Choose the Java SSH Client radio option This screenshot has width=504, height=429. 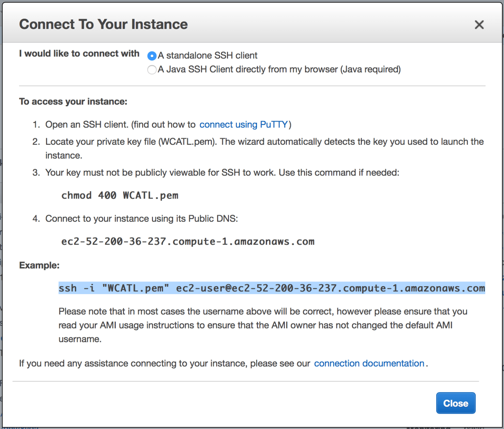point(152,70)
